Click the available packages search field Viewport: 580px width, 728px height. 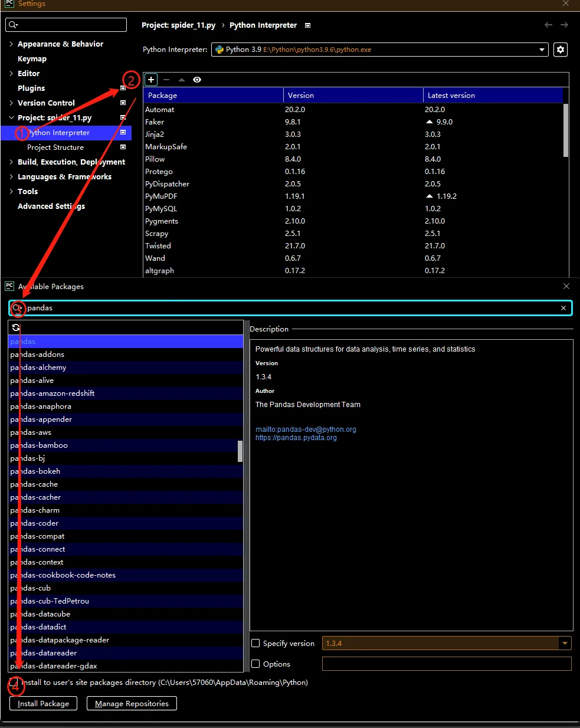(x=290, y=308)
